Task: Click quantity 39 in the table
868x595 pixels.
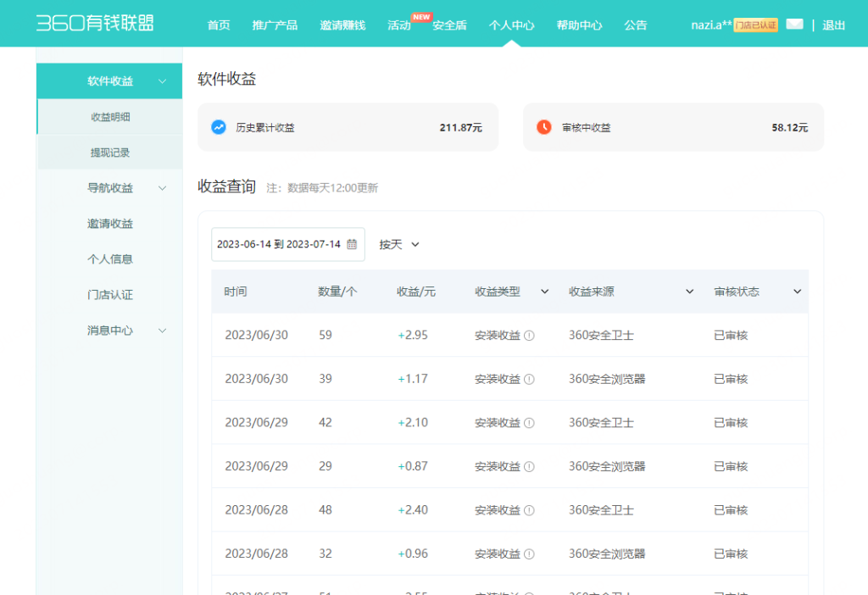Action: coord(325,379)
